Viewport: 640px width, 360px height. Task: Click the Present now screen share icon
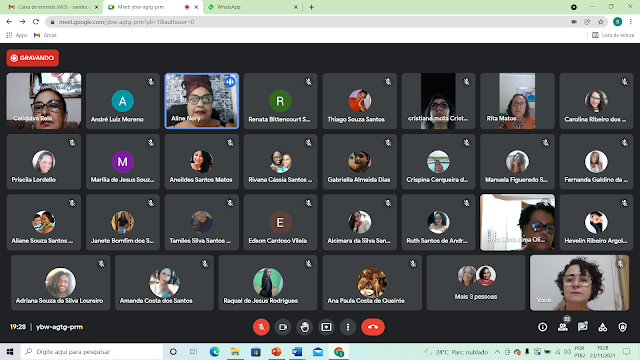[x=326, y=327]
